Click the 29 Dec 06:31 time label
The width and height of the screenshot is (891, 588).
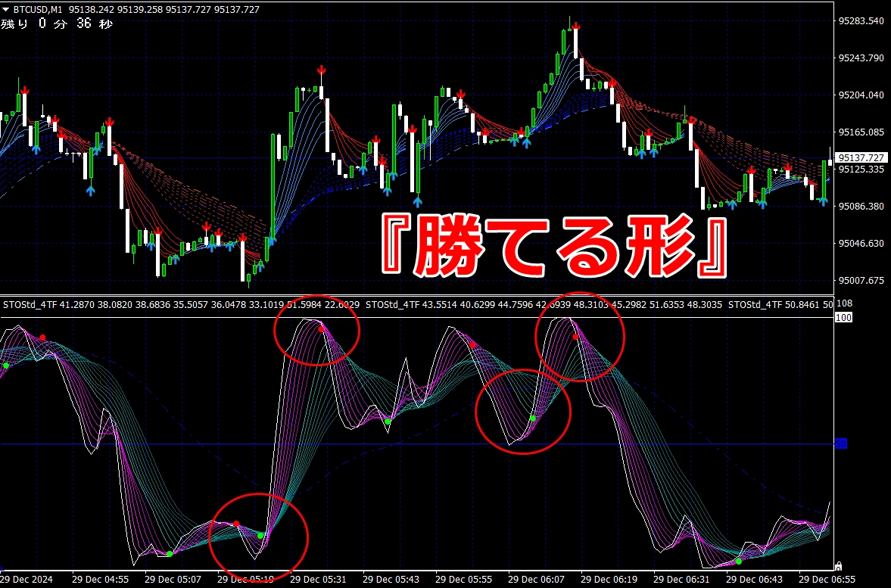[682, 580]
